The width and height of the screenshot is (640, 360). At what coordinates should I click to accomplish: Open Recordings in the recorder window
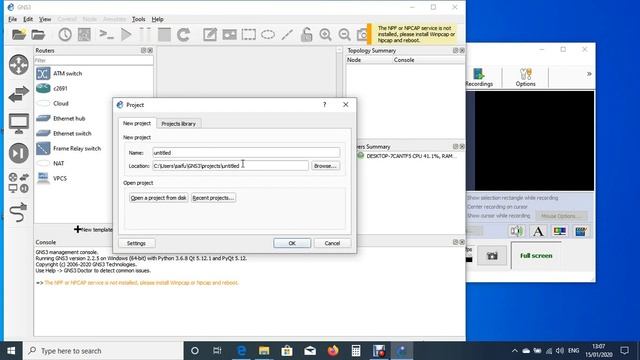[479, 77]
